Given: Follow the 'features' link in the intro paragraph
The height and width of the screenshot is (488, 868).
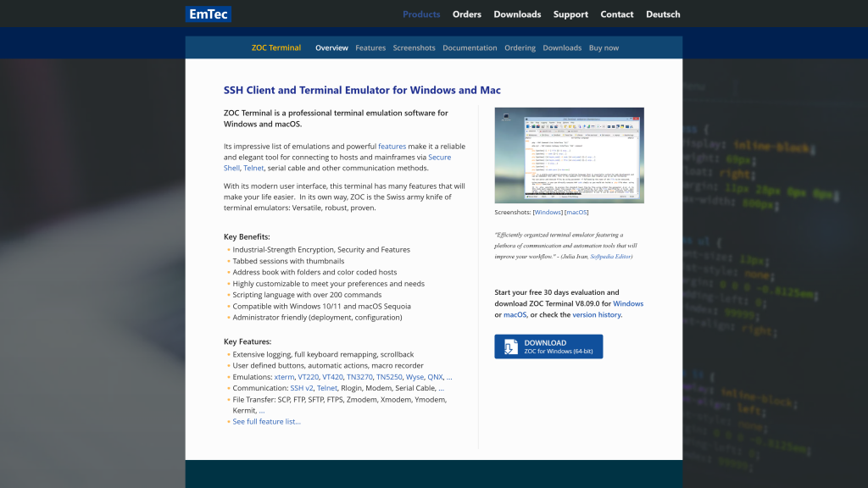Looking at the screenshot, I should coord(392,147).
